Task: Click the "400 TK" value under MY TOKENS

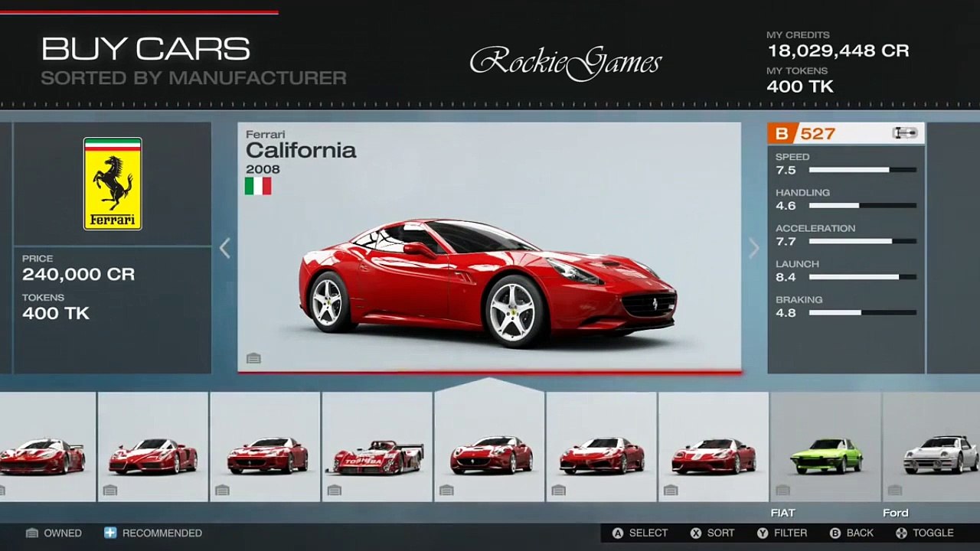Action: coord(800,86)
